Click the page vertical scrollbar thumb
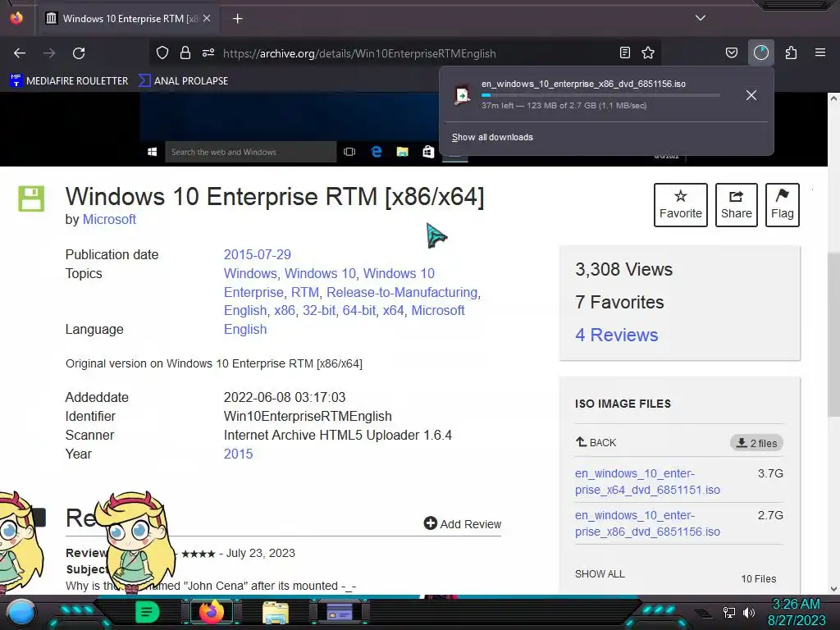840x630 pixels. point(833,335)
